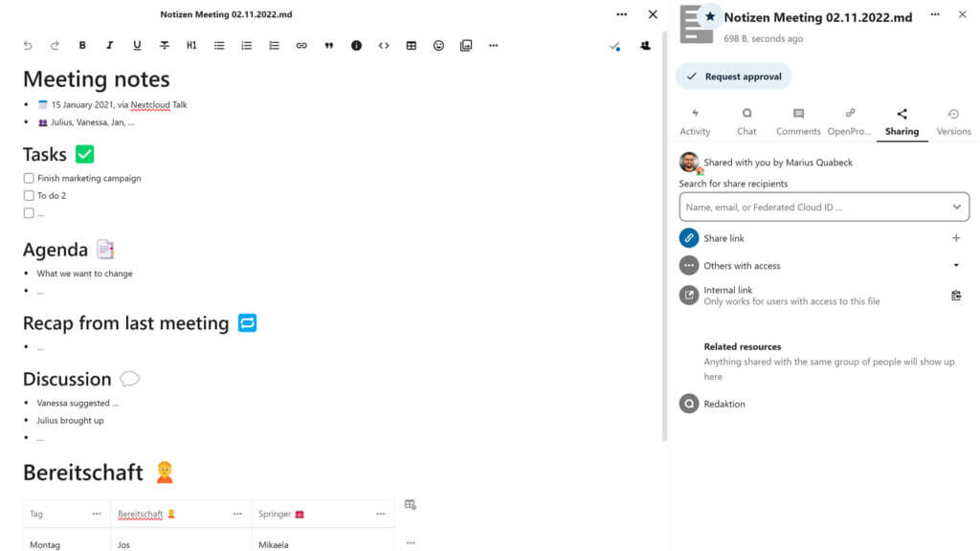
Task: Toggle underline formatting
Action: [x=137, y=46]
